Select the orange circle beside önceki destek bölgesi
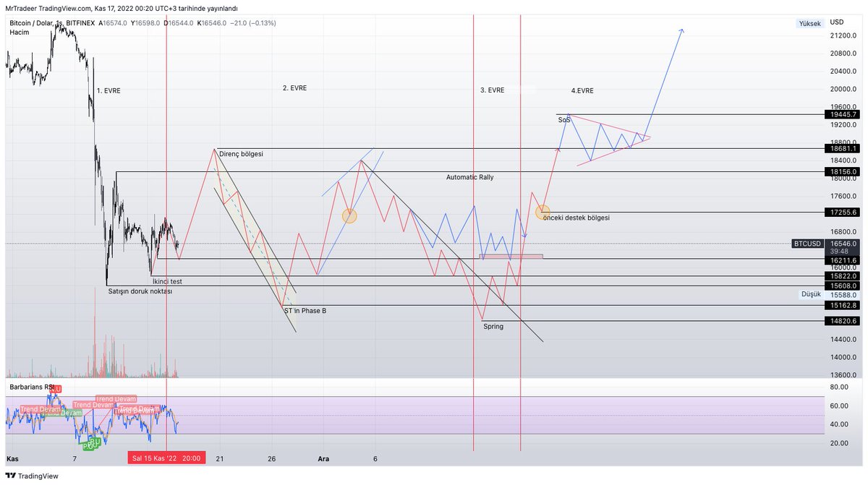868x485 pixels. click(x=543, y=212)
